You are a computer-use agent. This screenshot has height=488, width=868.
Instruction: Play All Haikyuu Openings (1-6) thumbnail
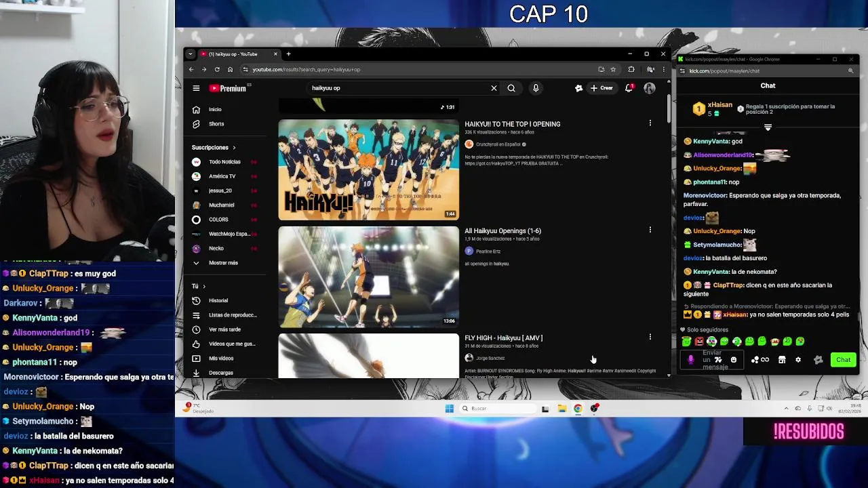368,277
